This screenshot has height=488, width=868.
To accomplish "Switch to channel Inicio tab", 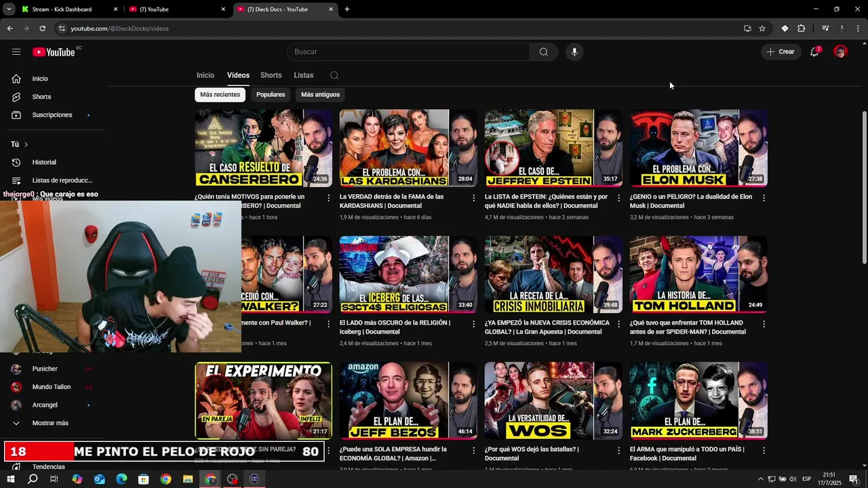I will (205, 75).
